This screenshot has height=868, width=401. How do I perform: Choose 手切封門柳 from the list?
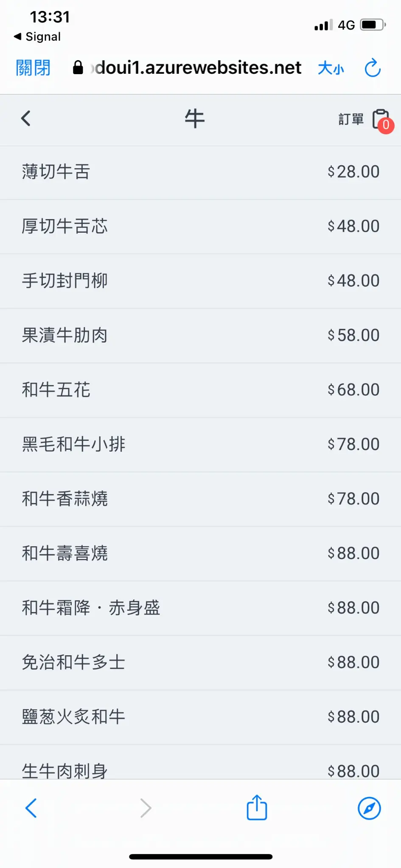click(x=200, y=281)
